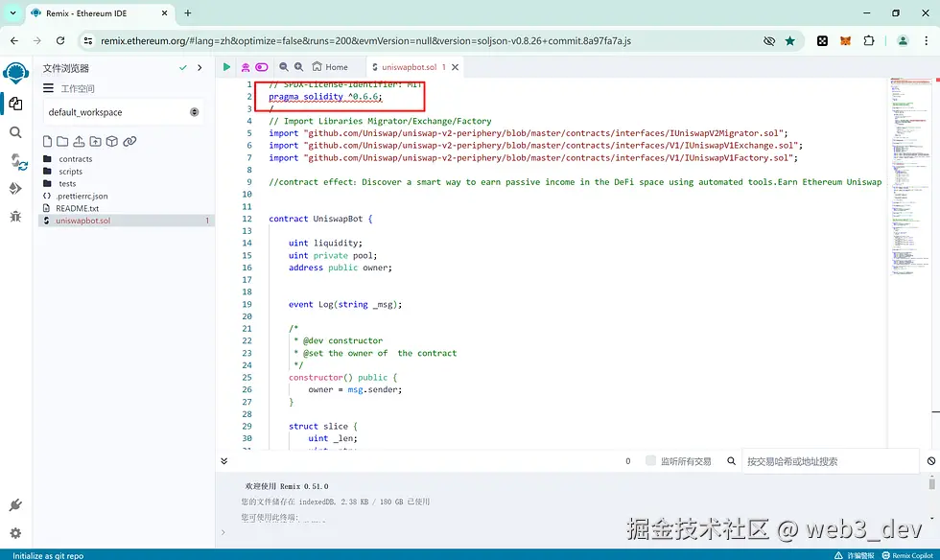Viewport: 940px width, 560px height.
Task: Open the Solidity compiler sidebar icon
Action: coord(18,161)
